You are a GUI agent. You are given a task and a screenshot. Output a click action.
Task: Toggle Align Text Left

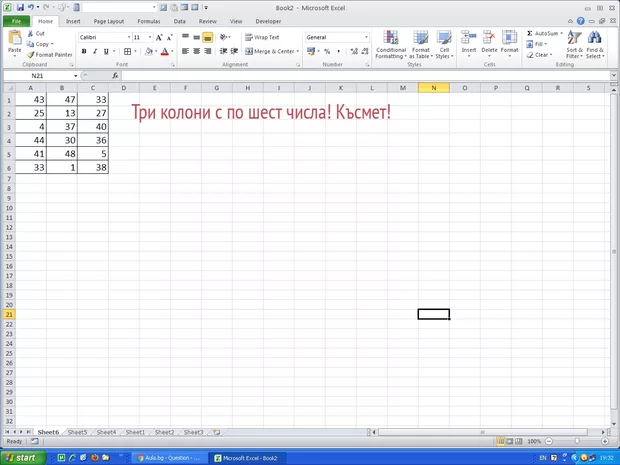point(185,51)
